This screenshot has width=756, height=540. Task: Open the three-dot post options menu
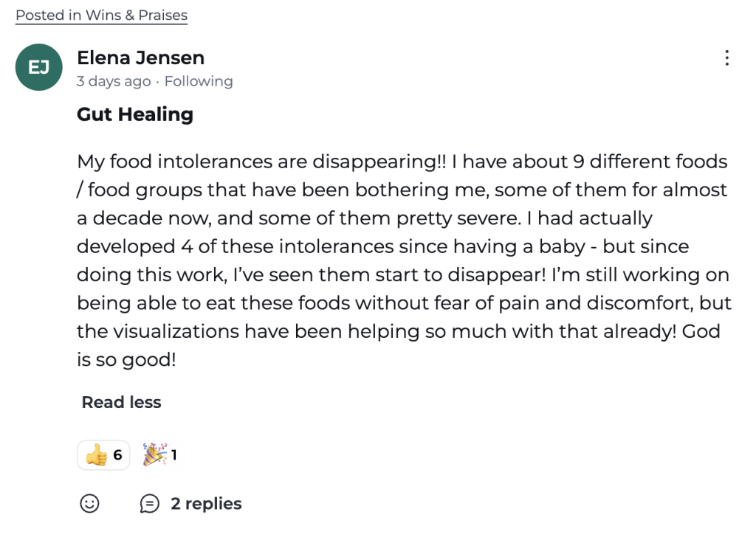[726, 58]
